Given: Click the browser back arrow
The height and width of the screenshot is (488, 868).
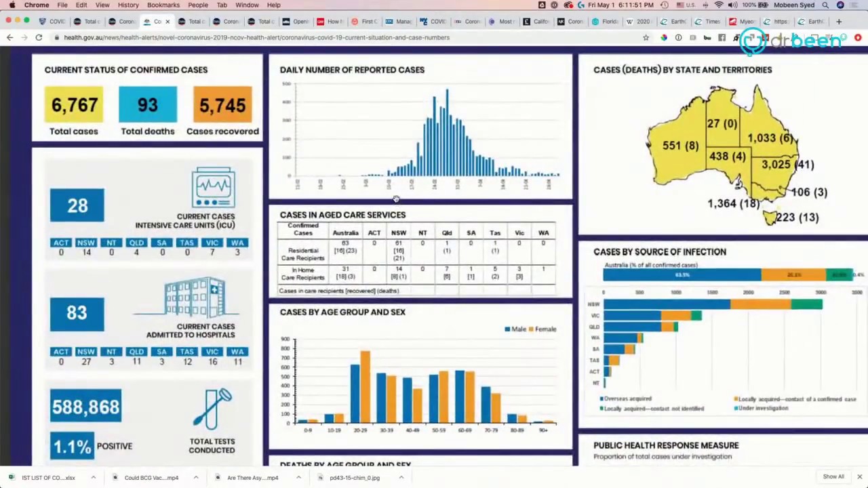Looking at the screenshot, I should coord(9,37).
